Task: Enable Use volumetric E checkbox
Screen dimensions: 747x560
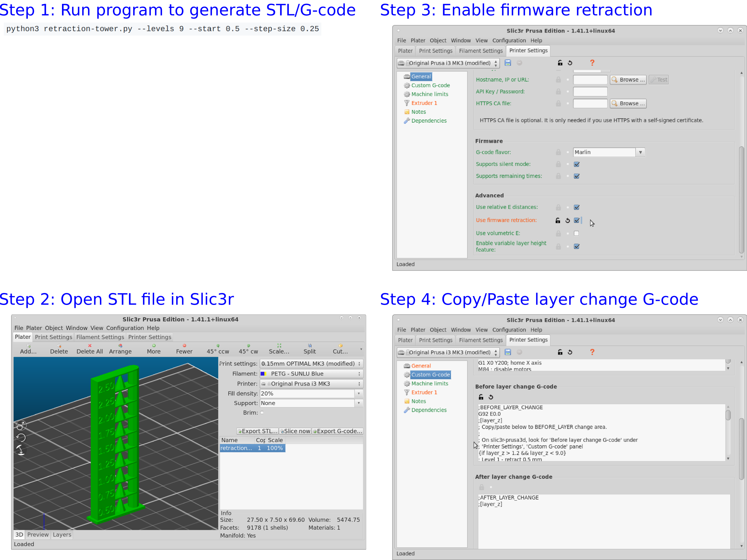Action: click(577, 233)
